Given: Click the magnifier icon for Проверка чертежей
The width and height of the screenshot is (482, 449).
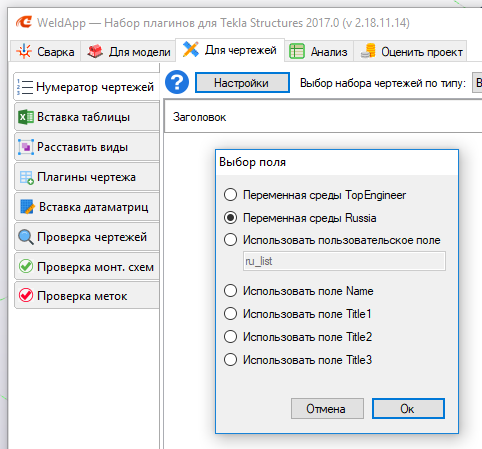Looking at the screenshot, I should click(26, 237).
